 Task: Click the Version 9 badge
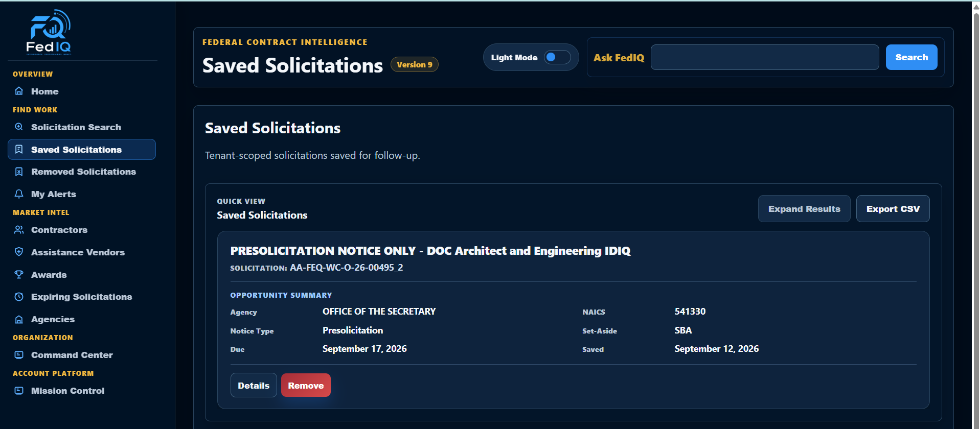pos(415,64)
